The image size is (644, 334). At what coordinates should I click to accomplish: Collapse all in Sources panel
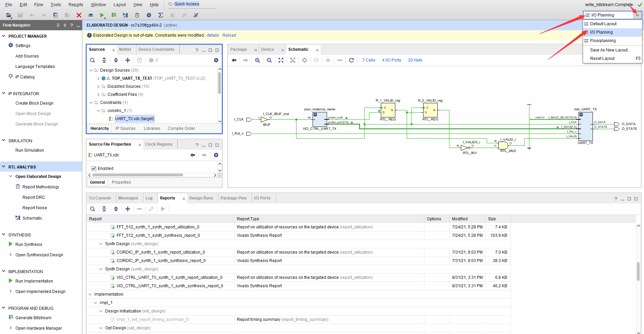104,60
